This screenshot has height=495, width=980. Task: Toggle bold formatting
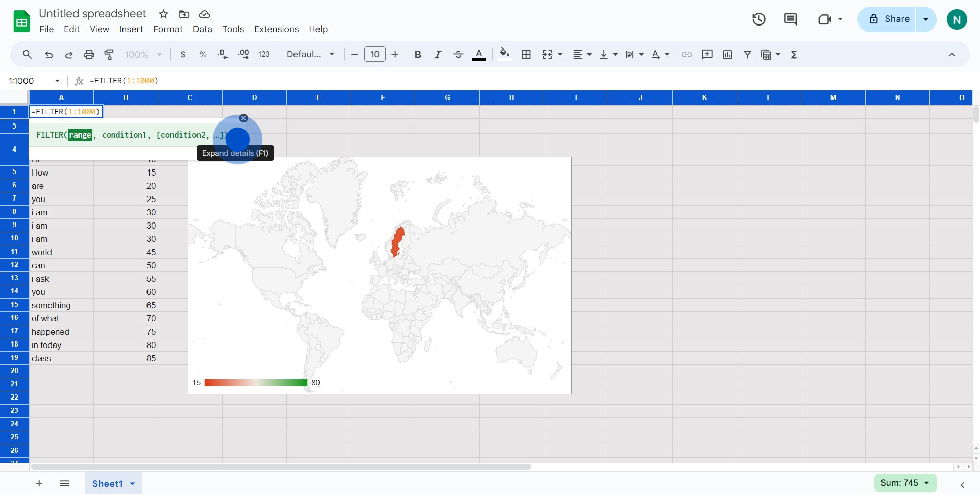point(418,55)
